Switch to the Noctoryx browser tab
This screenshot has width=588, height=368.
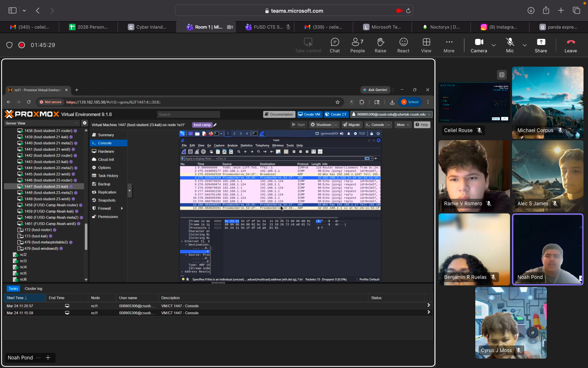tap(441, 27)
